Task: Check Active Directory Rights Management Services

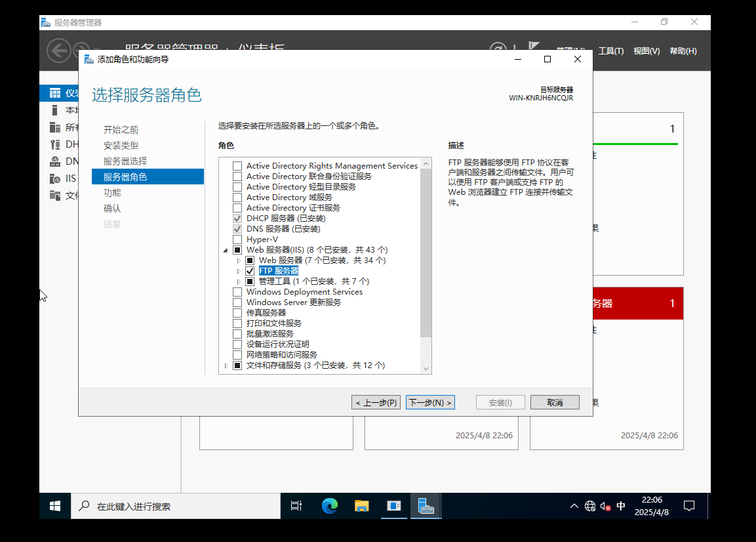Action: (x=237, y=165)
